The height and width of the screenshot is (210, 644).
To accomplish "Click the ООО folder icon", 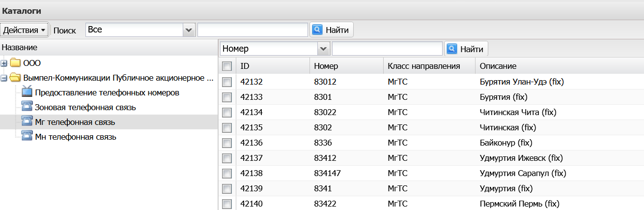I will click(x=16, y=63).
